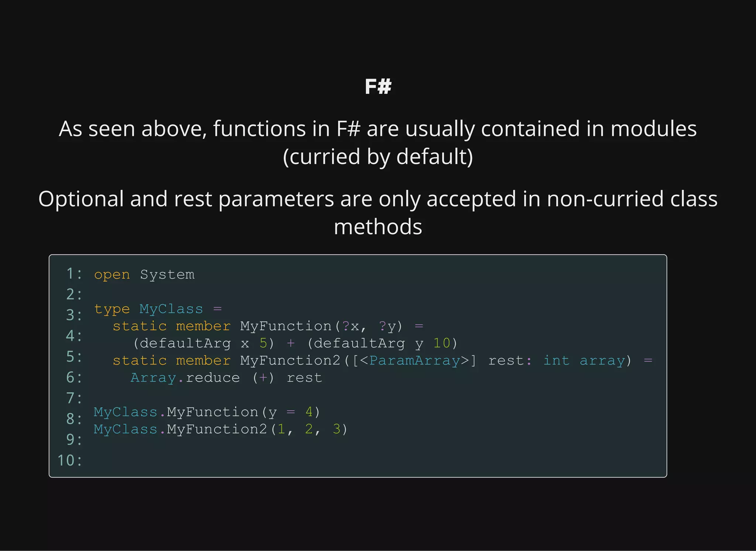Click the 'Optional and rest parameters' paragraph
756x551 pixels.
(x=378, y=199)
